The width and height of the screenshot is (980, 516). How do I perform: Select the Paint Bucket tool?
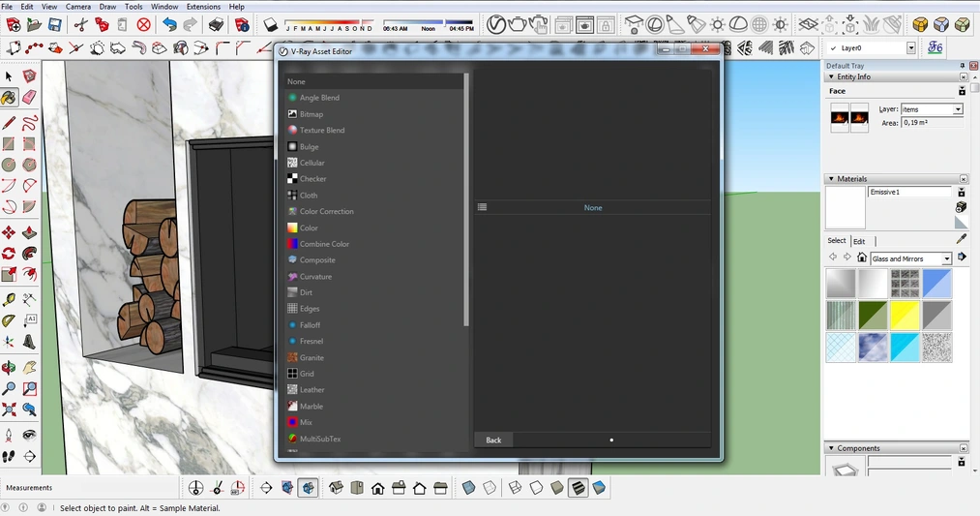point(9,98)
